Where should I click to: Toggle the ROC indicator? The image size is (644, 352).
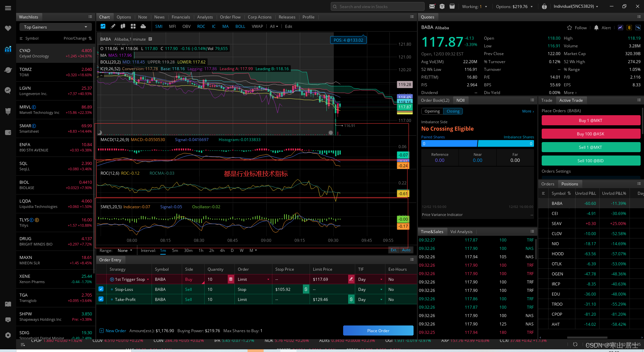(201, 26)
